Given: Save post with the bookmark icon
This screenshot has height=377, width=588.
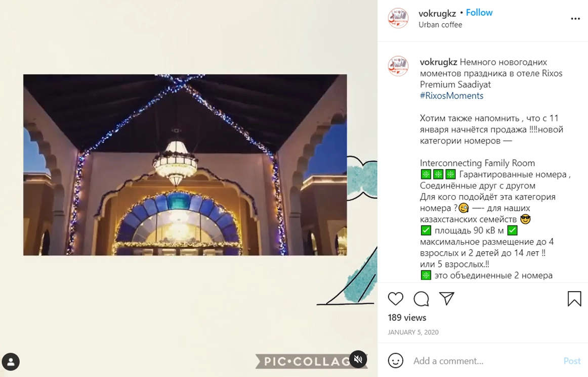Looking at the screenshot, I should tap(574, 299).
